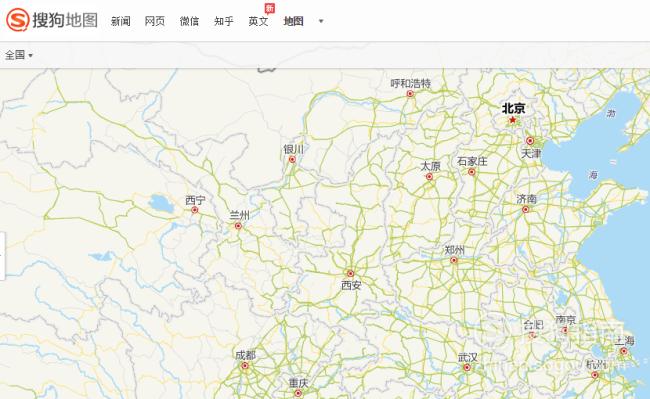The image size is (650, 399).
Task: Open the 微信 search link
Action: pyautogui.click(x=189, y=21)
